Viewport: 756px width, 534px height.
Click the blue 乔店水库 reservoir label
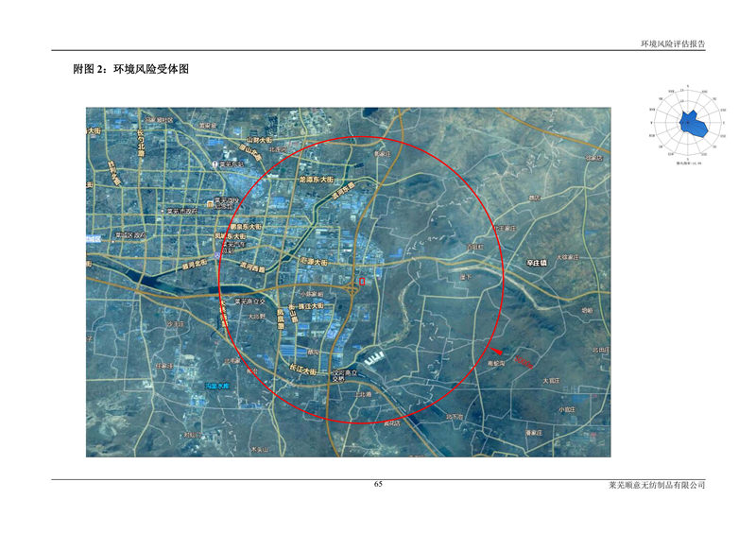tap(218, 386)
